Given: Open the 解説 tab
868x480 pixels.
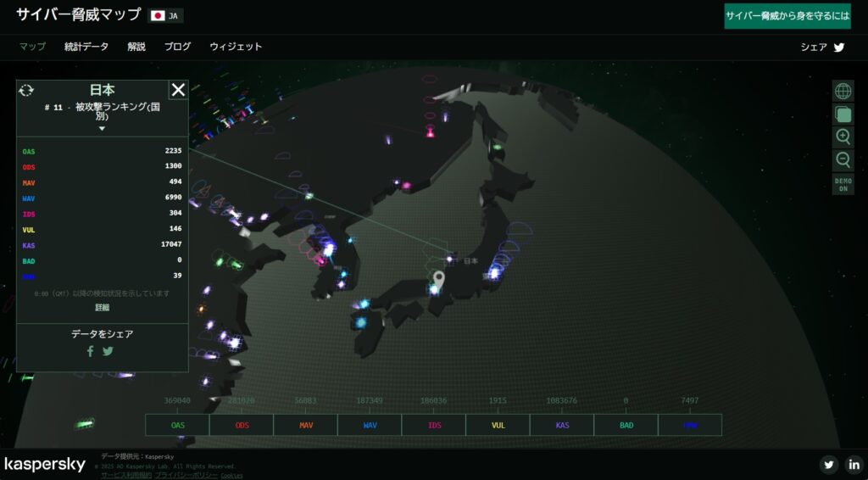Looking at the screenshot, I should (x=136, y=47).
